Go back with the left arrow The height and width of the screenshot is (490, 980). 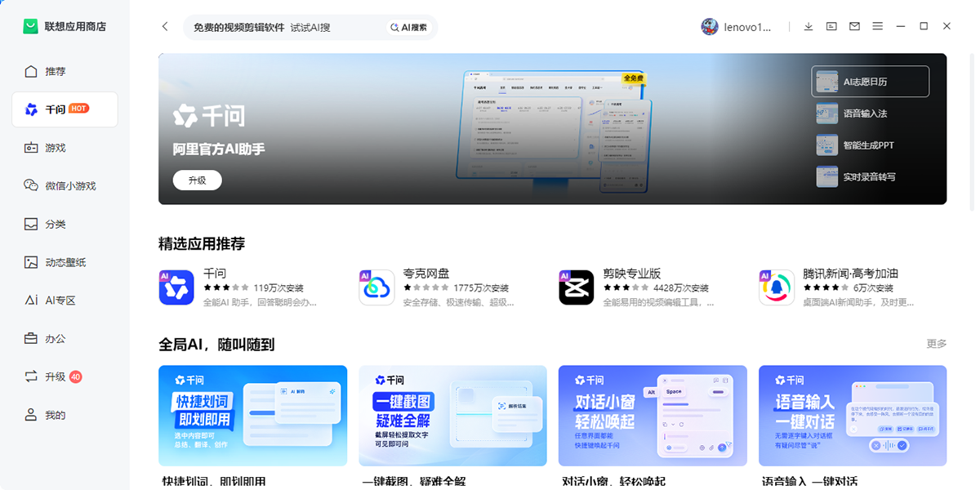[x=165, y=27]
